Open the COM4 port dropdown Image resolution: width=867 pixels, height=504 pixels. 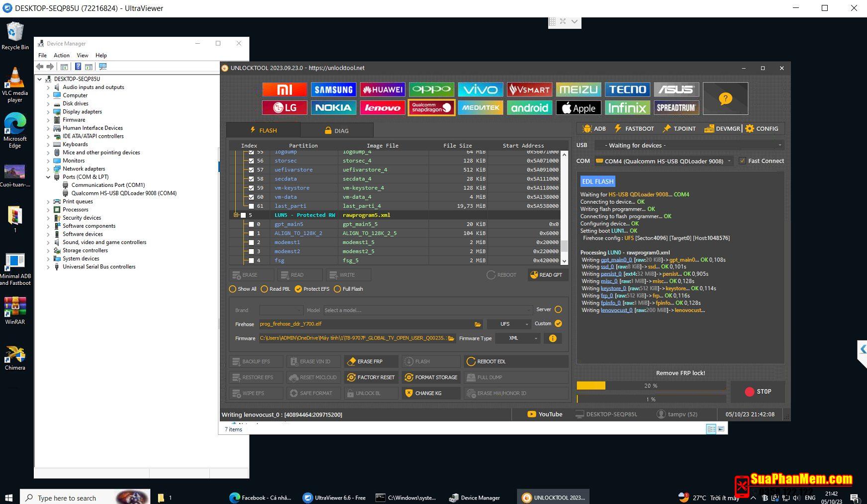click(x=664, y=161)
